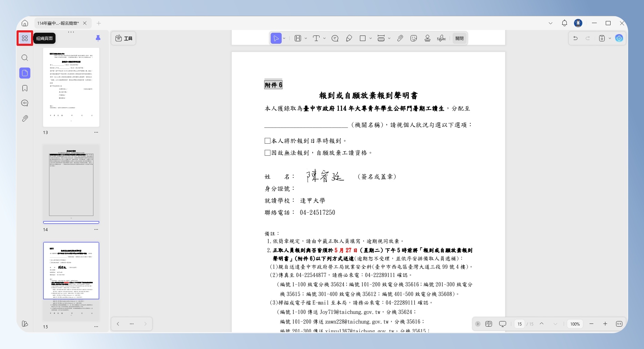
Task: Select the signature tool icon
Action: 441,38
